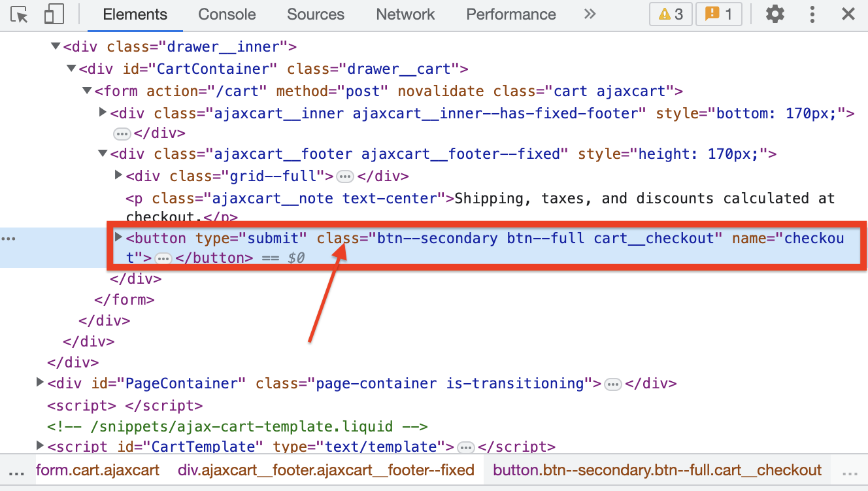The image size is (868, 491).
Task: Switch to the Performance tab
Action: coord(511,14)
